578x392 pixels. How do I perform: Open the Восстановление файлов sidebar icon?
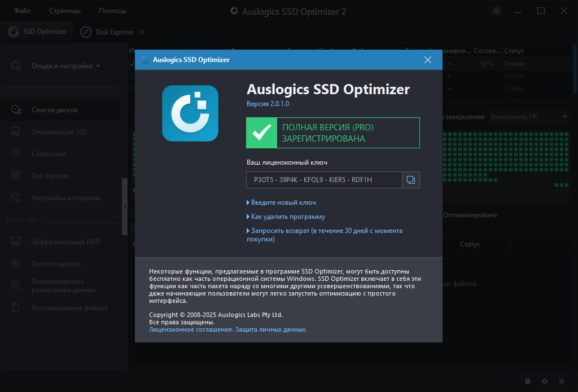point(16,307)
